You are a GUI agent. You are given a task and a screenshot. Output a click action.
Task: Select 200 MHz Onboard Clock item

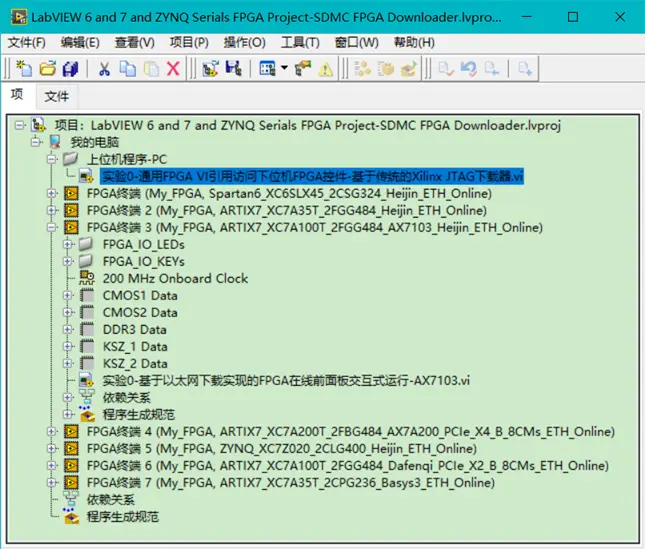coord(175,278)
